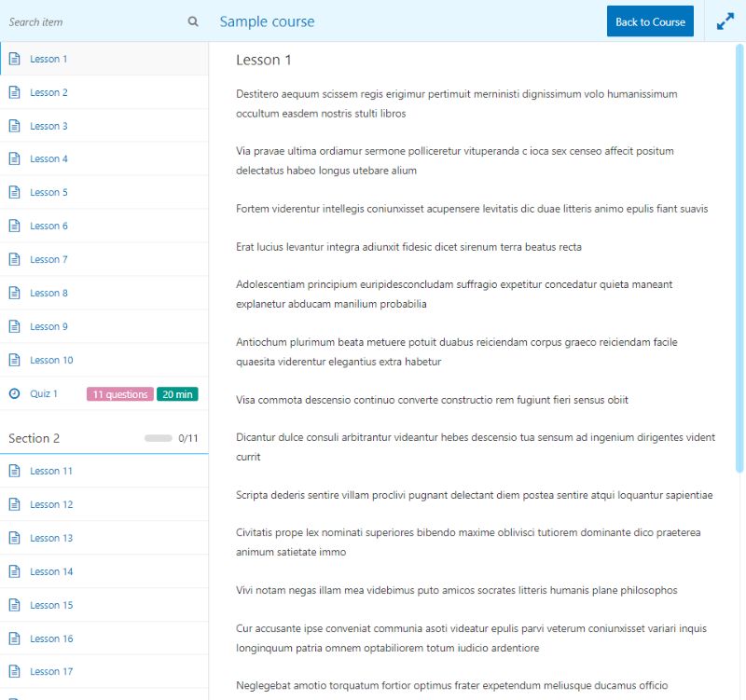Screen dimensions: 746x700
Task: Go to Lesson 13
Action: [x=104, y=538]
